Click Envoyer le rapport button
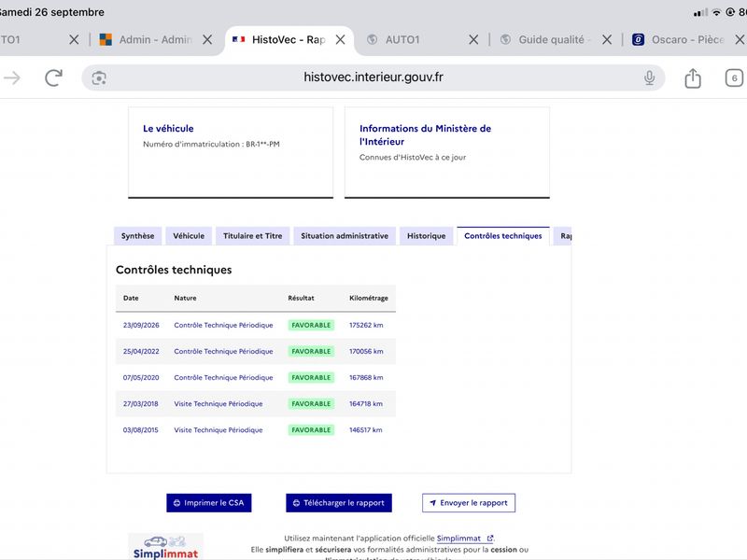Viewport: 747px width, 560px height. (x=469, y=503)
